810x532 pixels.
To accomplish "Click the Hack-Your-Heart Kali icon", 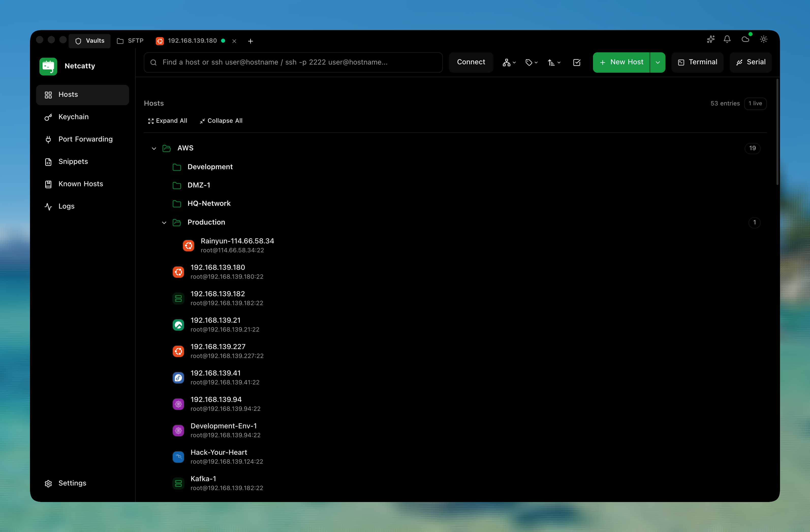I will [178, 457].
